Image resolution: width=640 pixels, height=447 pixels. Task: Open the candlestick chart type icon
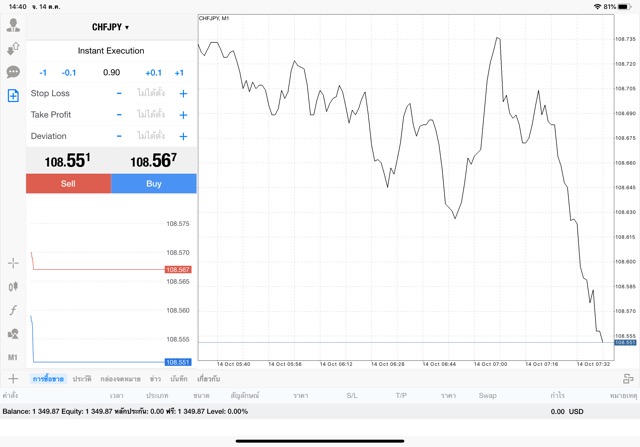[x=13, y=287]
